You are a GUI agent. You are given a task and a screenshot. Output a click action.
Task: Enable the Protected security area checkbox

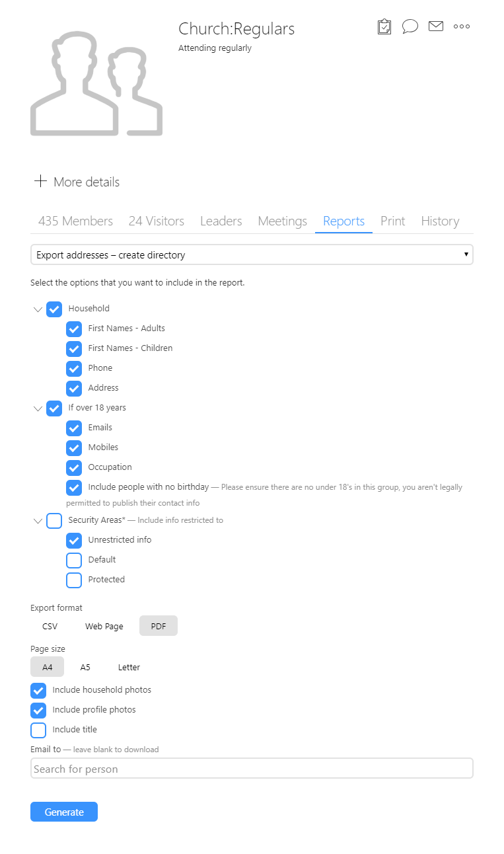[x=74, y=580]
